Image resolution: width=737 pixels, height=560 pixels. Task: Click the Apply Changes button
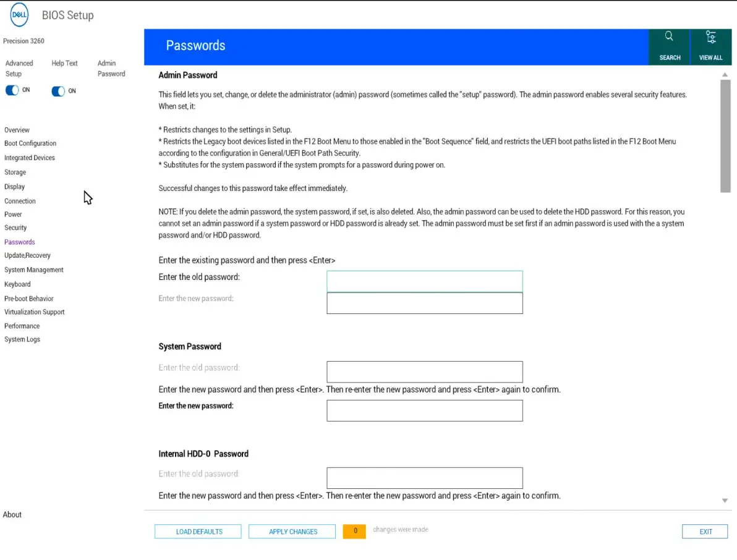[x=292, y=532]
